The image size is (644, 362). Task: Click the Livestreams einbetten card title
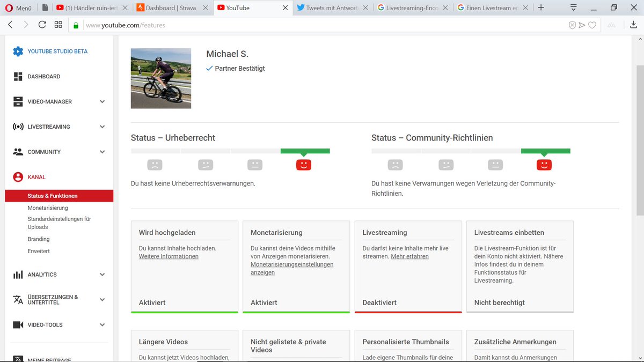tap(509, 233)
